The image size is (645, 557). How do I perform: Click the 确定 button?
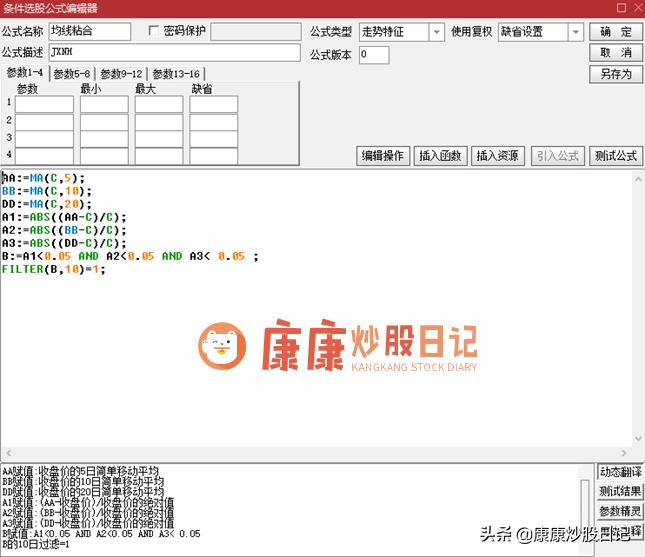click(615, 32)
